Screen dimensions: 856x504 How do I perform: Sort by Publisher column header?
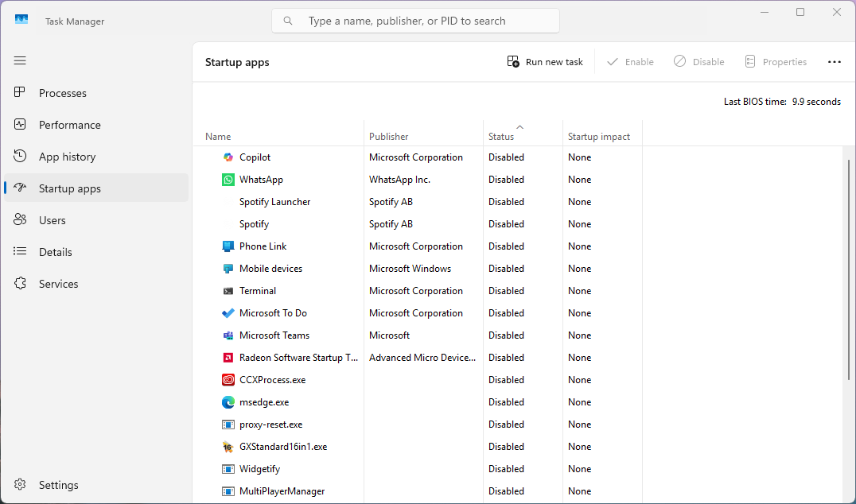pos(389,137)
